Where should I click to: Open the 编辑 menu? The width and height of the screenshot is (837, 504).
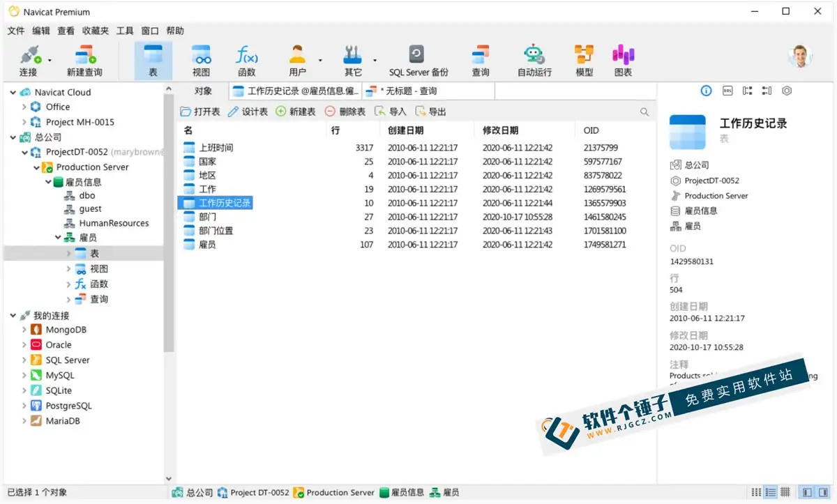41,31
